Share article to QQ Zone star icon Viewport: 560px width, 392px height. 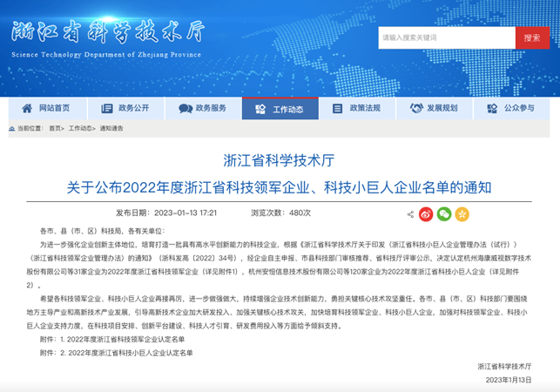462,213
